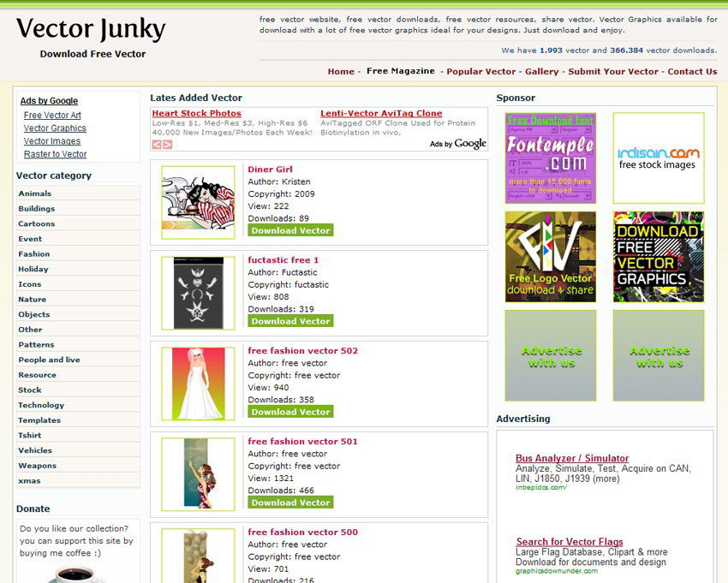
Task: Open the Free Logo Vector sponsor banner
Action: point(550,257)
